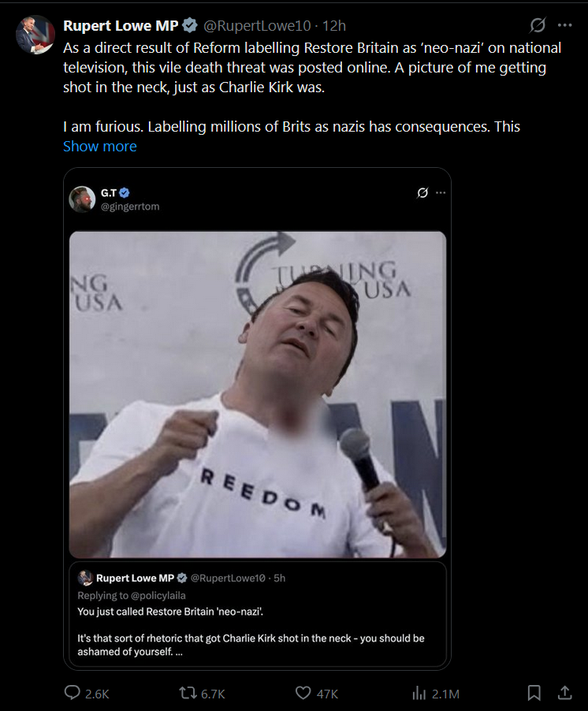Open the three-dot more menu on the main post
Screen dimensions: 588x711
tap(565, 25)
